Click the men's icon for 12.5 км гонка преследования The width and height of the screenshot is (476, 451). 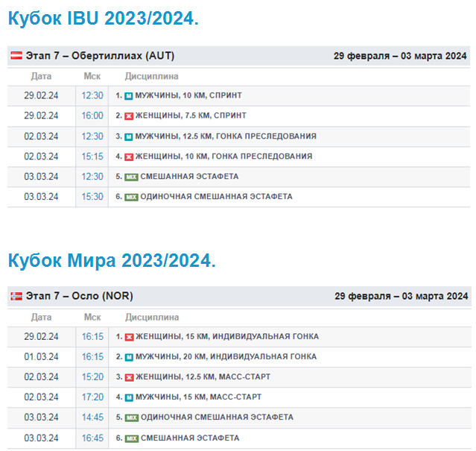129,137
